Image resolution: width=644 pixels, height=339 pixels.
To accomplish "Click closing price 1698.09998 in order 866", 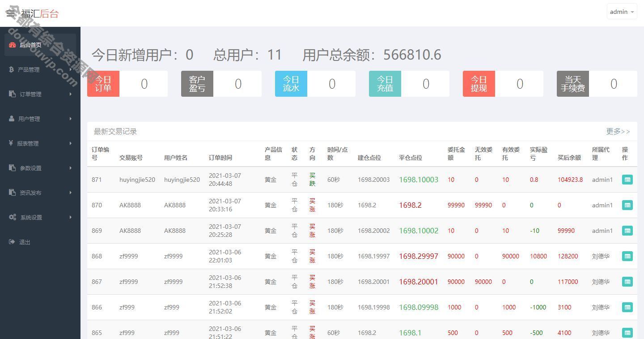I will click(419, 307).
